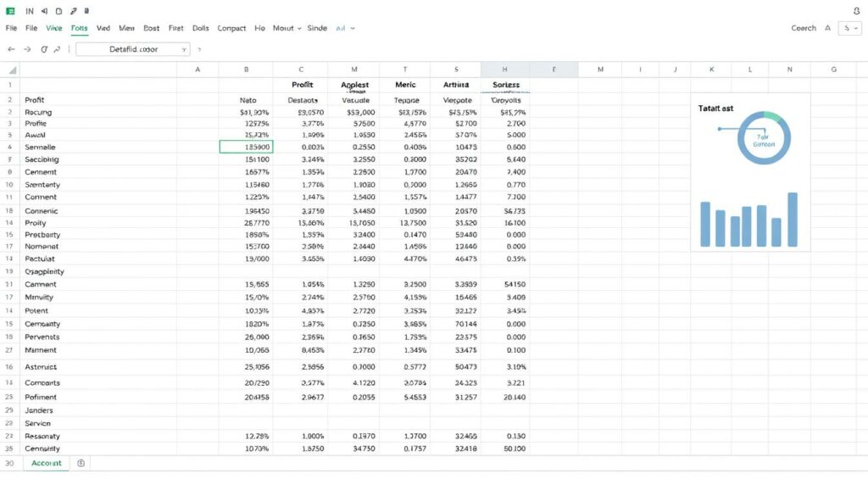The height and width of the screenshot is (496, 868).
Task: Click the Astoruics row label
Action: click(41, 367)
